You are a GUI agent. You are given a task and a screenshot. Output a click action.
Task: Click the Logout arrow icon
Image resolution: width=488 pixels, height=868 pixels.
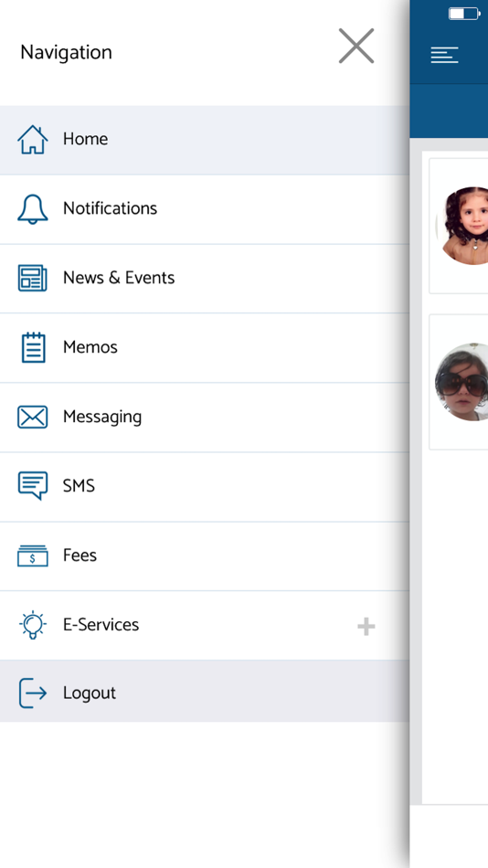point(33,693)
